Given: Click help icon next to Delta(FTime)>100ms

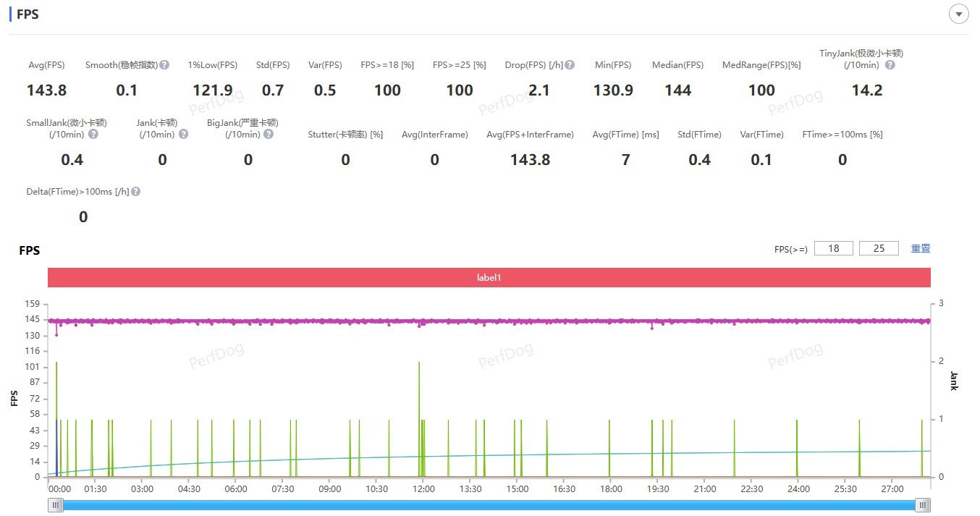Looking at the screenshot, I should pyautogui.click(x=135, y=192).
